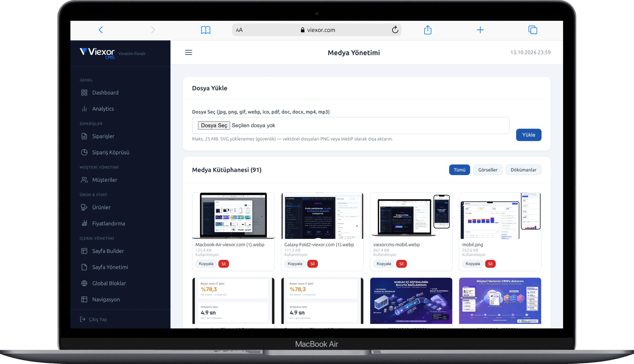
Task: Click the Navigasyon table icon
Action: pos(84,300)
